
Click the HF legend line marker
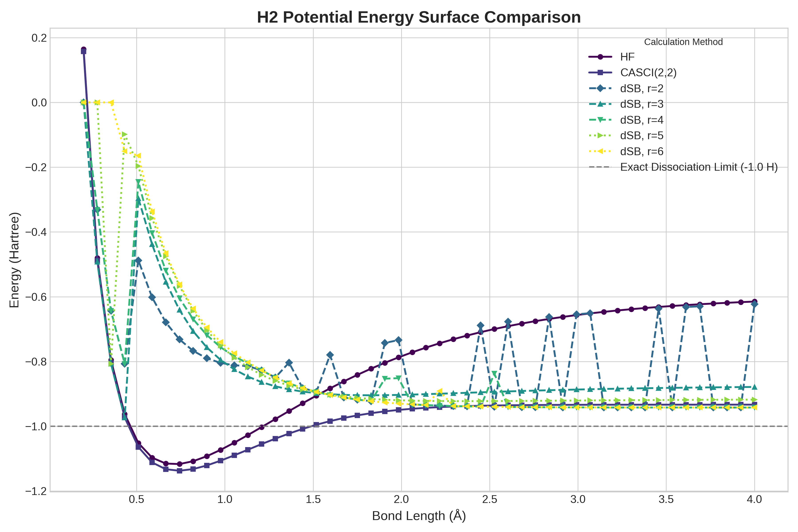tap(600, 57)
